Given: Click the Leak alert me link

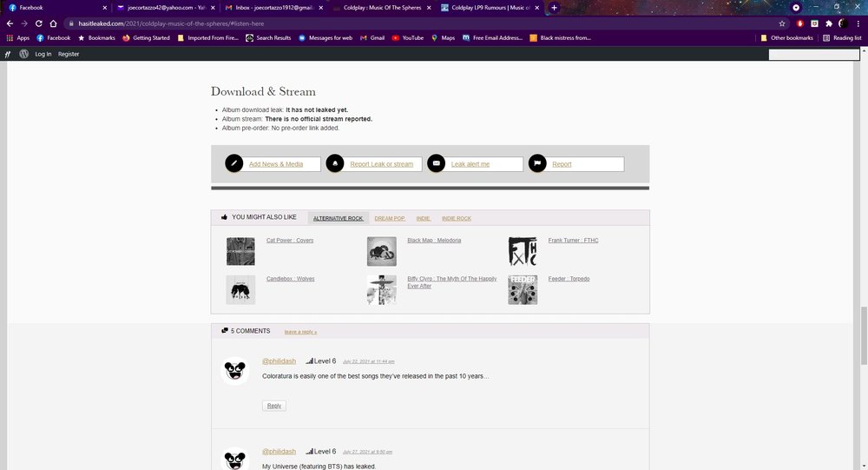Looking at the screenshot, I should click(470, 164).
